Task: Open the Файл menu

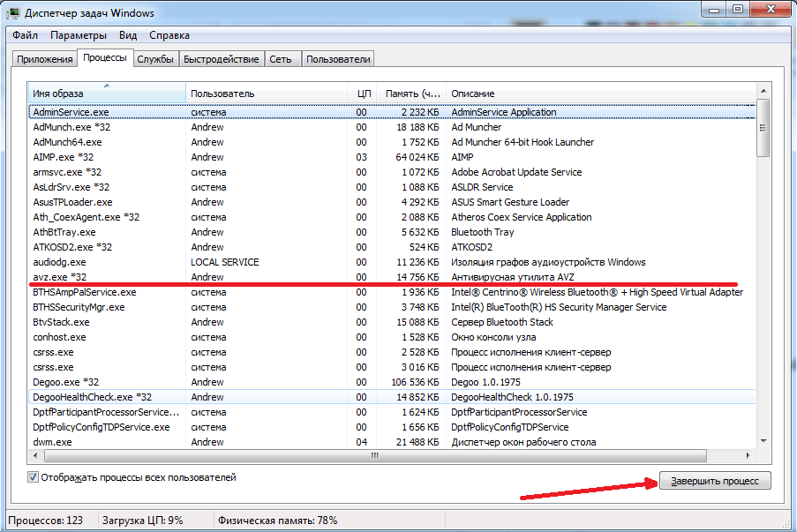Action: 26,35
